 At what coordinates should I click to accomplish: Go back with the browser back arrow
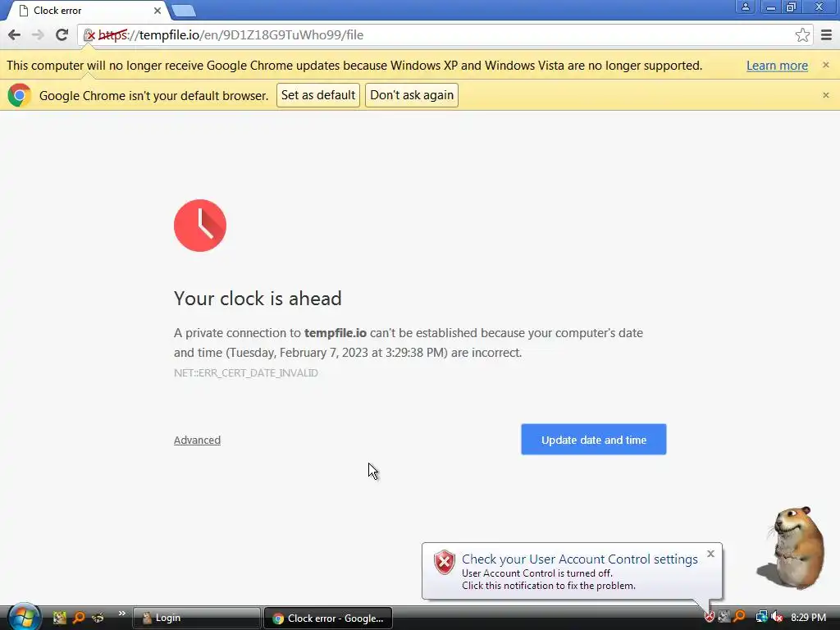pos(15,35)
